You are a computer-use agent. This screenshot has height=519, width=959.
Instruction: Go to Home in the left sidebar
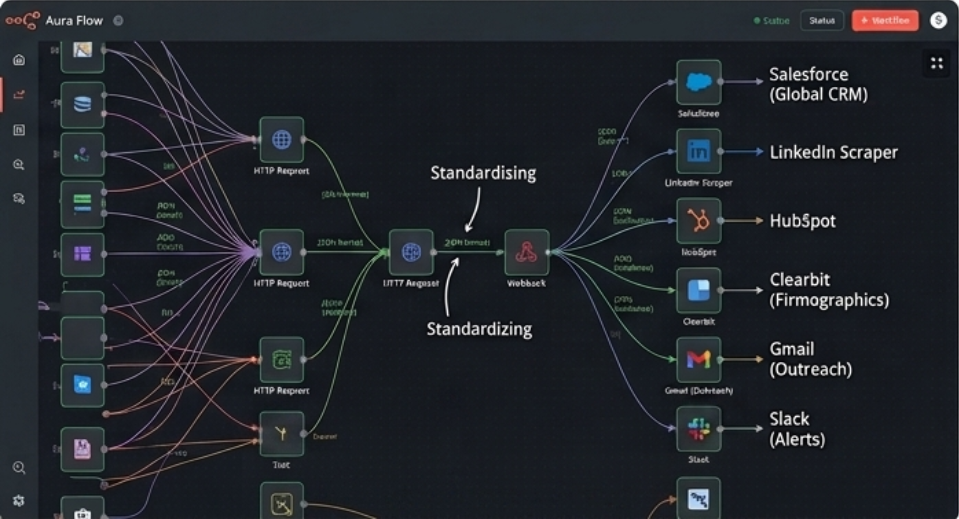[x=19, y=60]
